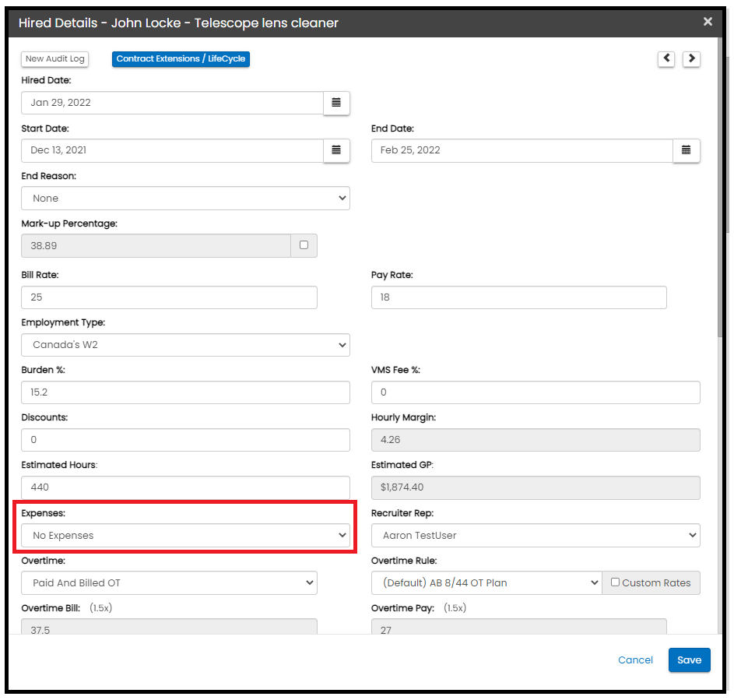734x700 pixels.
Task: Save the hired details
Action: click(x=689, y=660)
